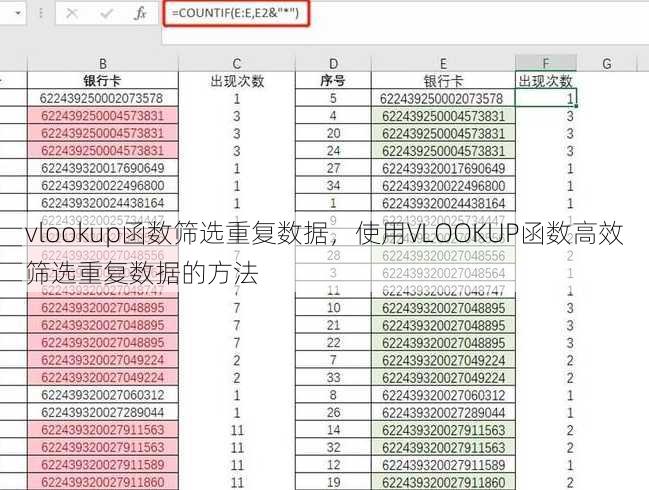Click column B pink cell 622439320027911860
The image size is (649, 490).
pos(103,482)
